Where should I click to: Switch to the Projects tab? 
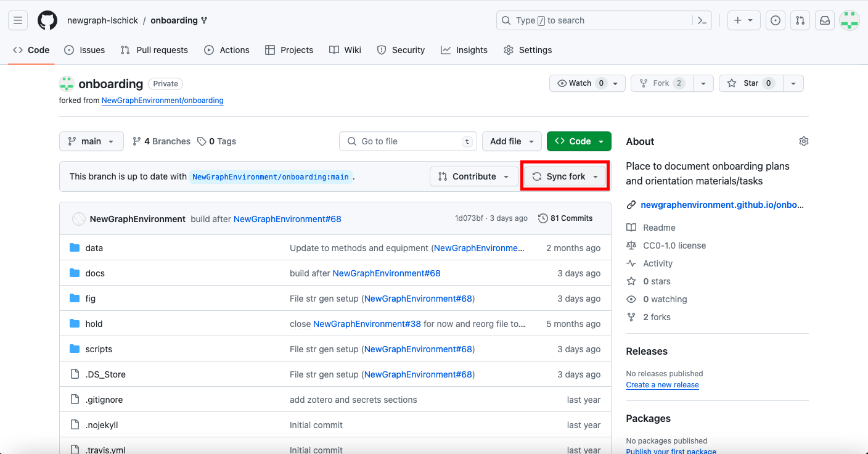pyautogui.click(x=289, y=50)
